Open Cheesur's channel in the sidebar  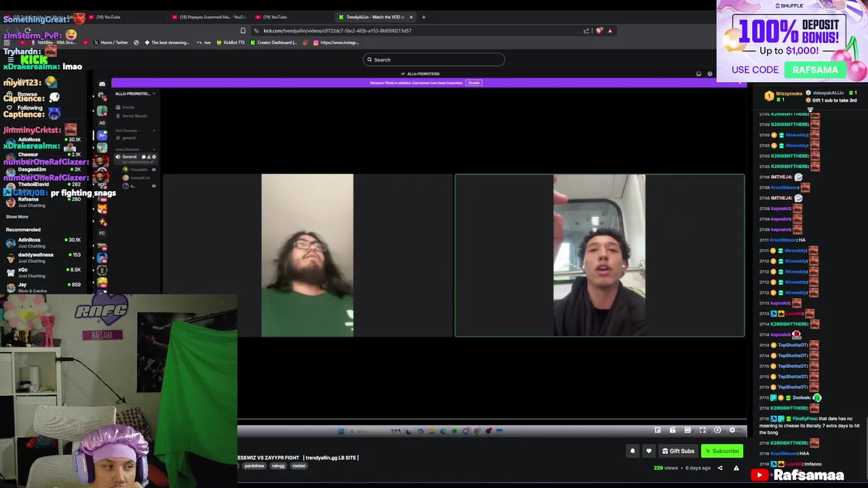click(x=44, y=157)
